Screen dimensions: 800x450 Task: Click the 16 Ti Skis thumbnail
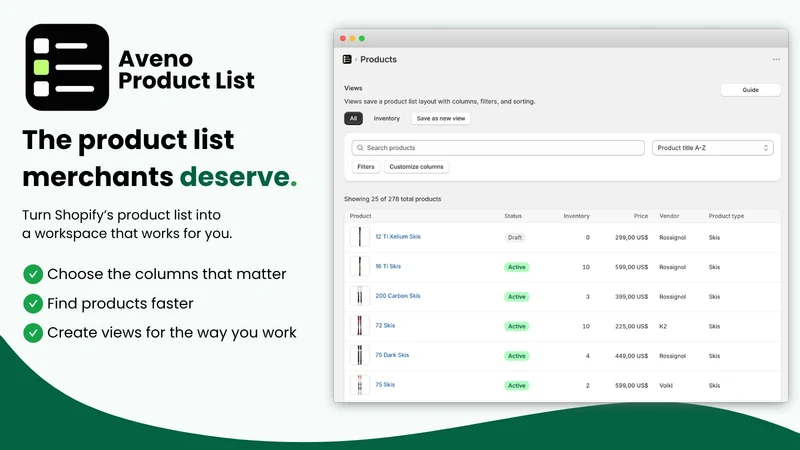tap(360, 267)
